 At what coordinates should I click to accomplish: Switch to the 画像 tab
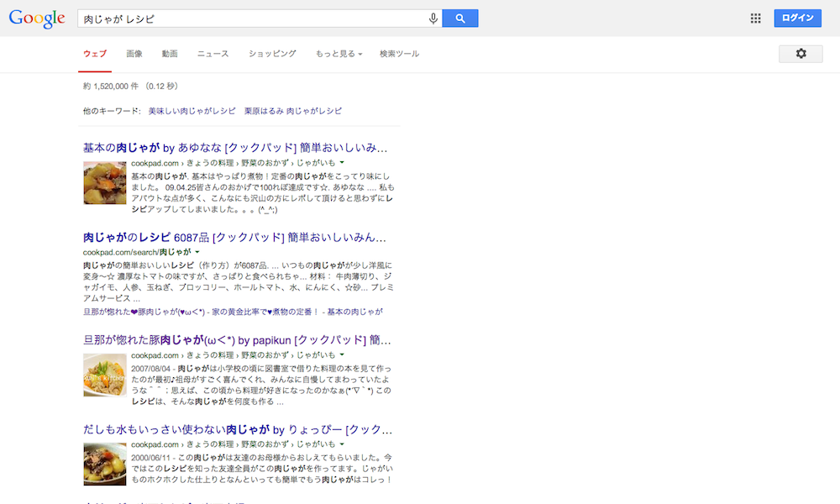click(x=134, y=54)
